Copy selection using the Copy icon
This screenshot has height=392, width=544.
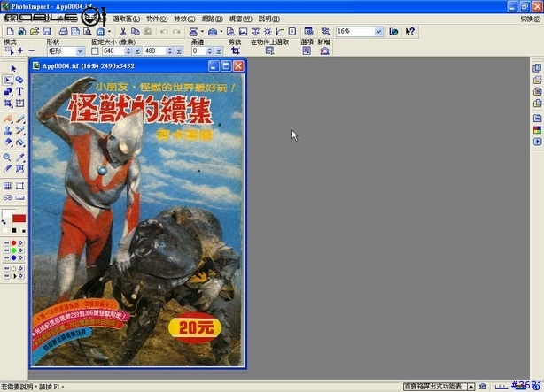pyautogui.click(x=136, y=32)
